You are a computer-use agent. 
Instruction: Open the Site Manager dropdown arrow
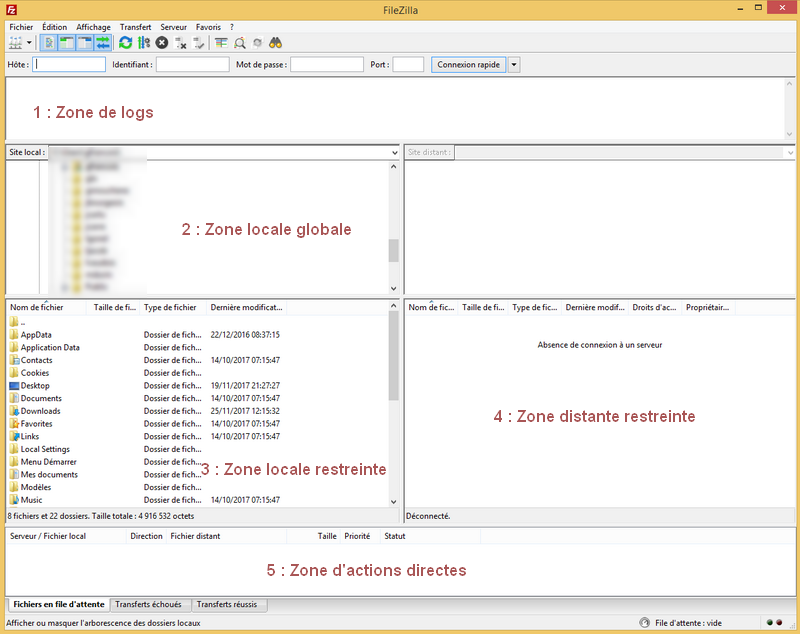click(x=27, y=42)
